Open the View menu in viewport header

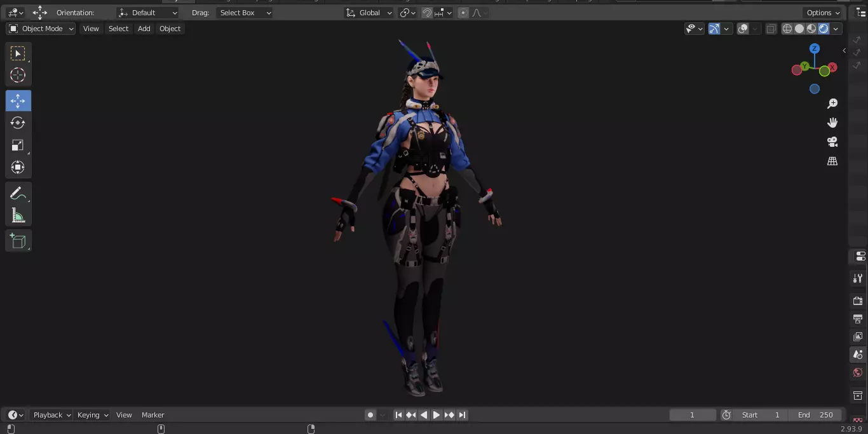coord(91,29)
